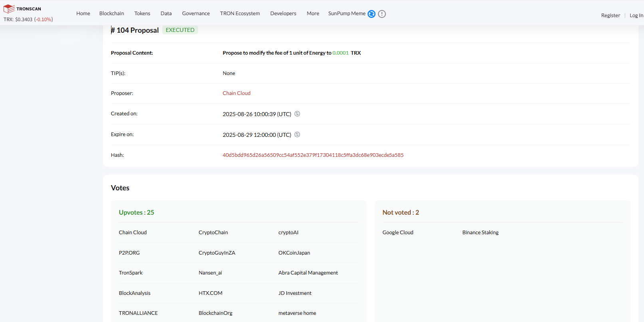Switch timezone icon beside Created on time
The image size is (644, 322).
coord(297,114)
